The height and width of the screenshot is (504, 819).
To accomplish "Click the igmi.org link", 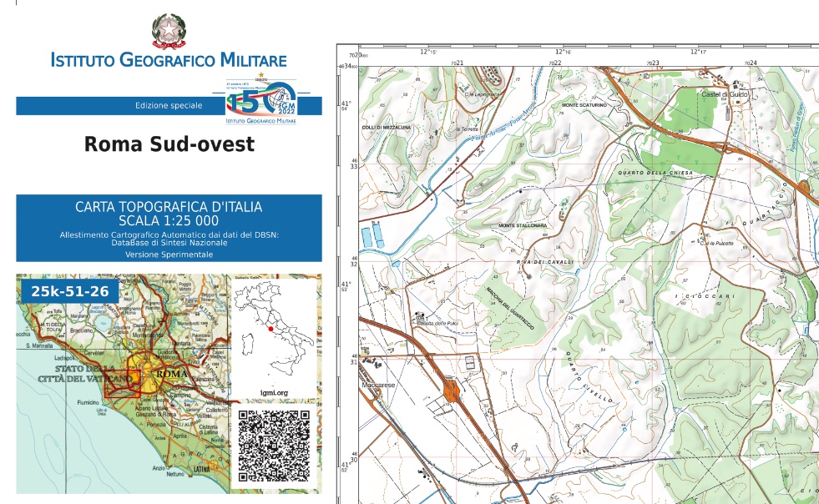I will [274, 393].
